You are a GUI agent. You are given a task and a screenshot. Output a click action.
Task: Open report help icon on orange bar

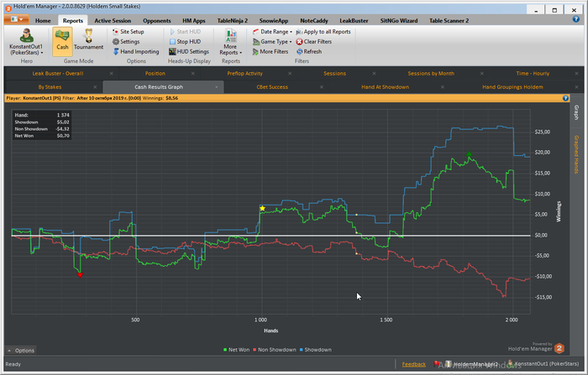click(x=565, y=98)
